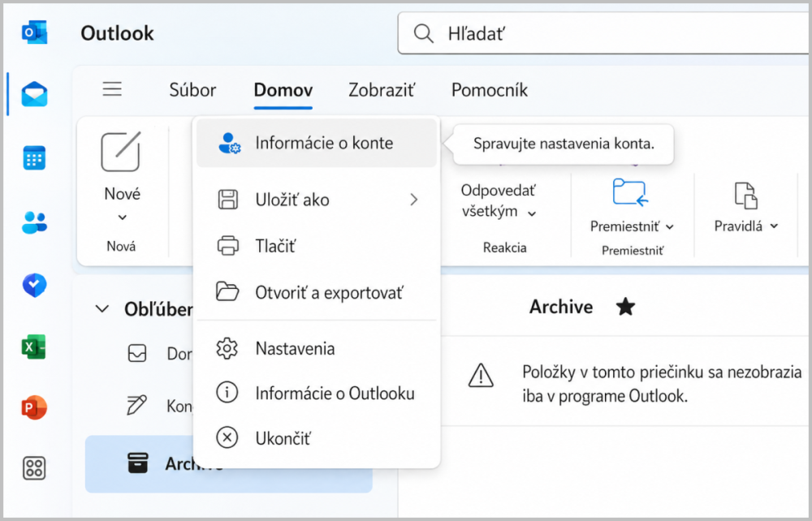The height and width of the screenshot is (521, 812).
Task: Collapse the Obľúbené favorites section
Action: coord(102,309)
